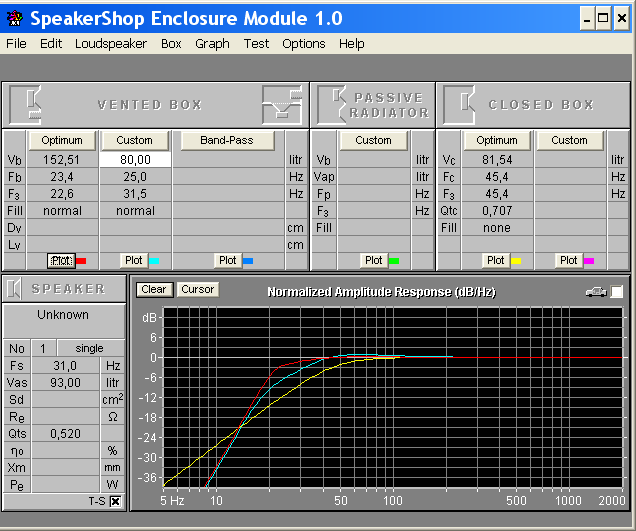Click the Fs value 31,0 field
The height and width of the screenshot is (531, 636).
pos(65,365)
